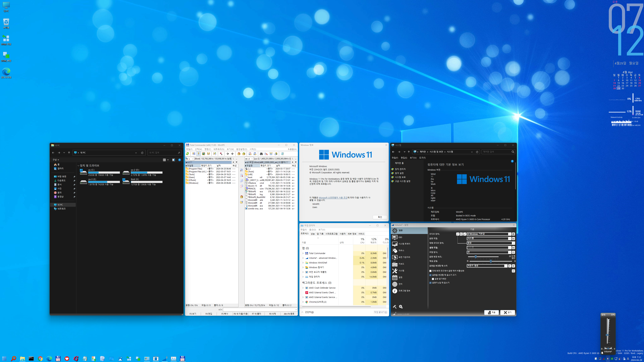
Task: Click 적용 button in Volume² settings
Action: pyautogui.click(x=492, y=312)
